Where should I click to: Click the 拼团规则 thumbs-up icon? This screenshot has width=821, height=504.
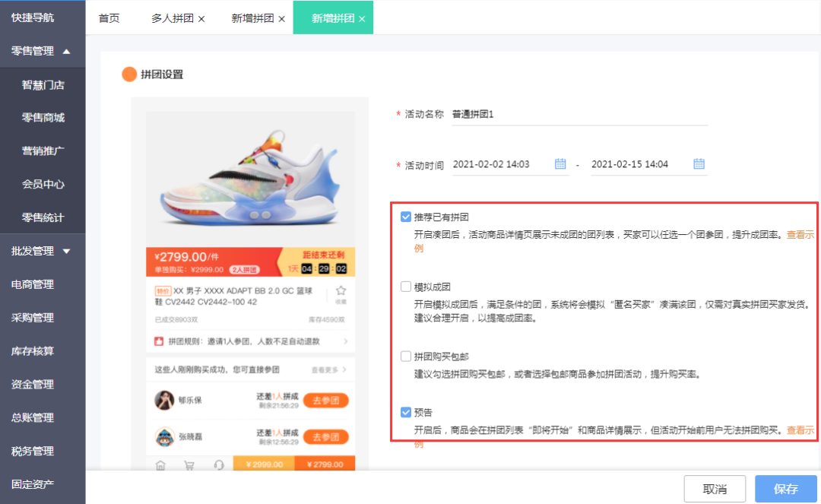[x=159, y=341]
